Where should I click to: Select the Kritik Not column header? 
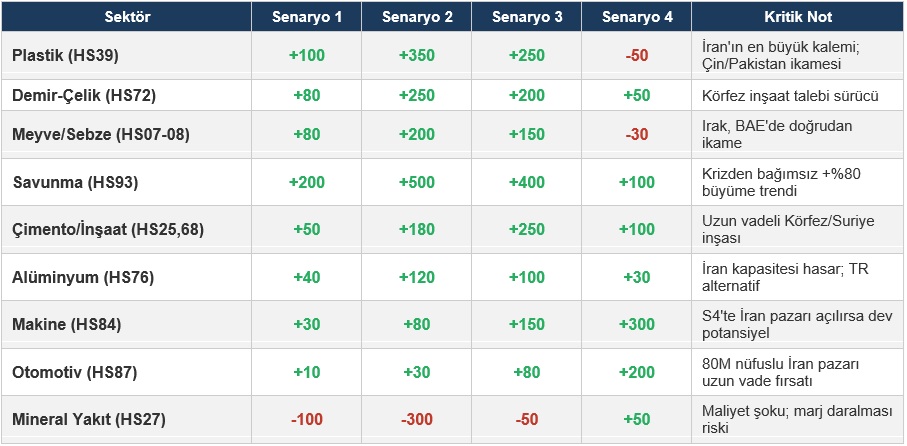click(x=797, y=17)
